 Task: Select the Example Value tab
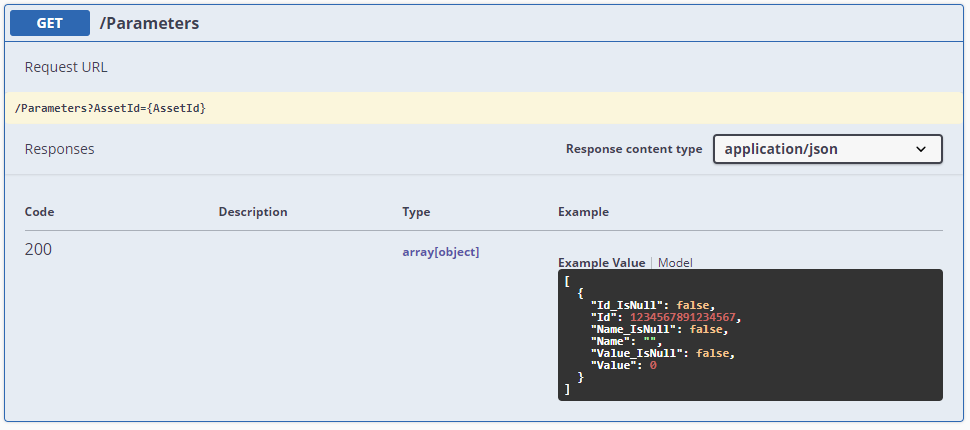[x=601, y=263]
